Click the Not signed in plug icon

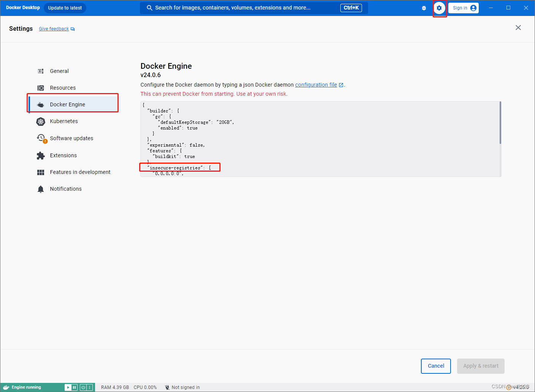[x=167, y=387]
